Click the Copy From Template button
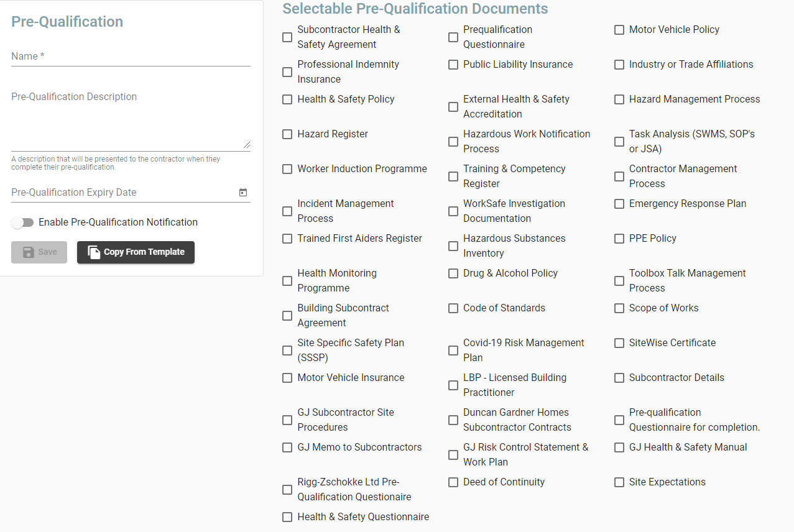This screenshot has height=532, width=794. [x=136, y=252]
